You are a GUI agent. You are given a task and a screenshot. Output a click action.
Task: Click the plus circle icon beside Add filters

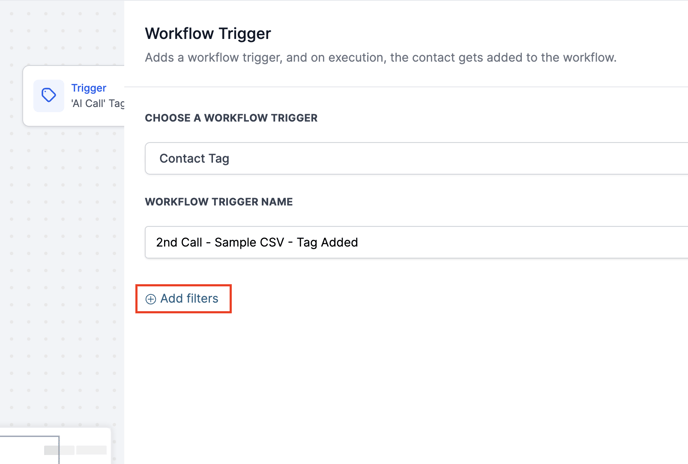(151, 299)
